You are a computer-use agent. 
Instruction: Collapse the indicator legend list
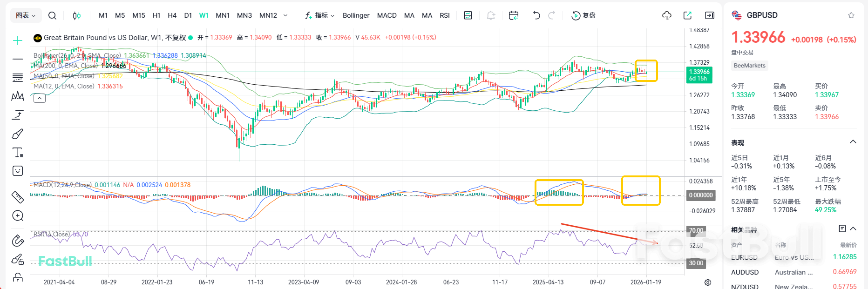[40, 98]
